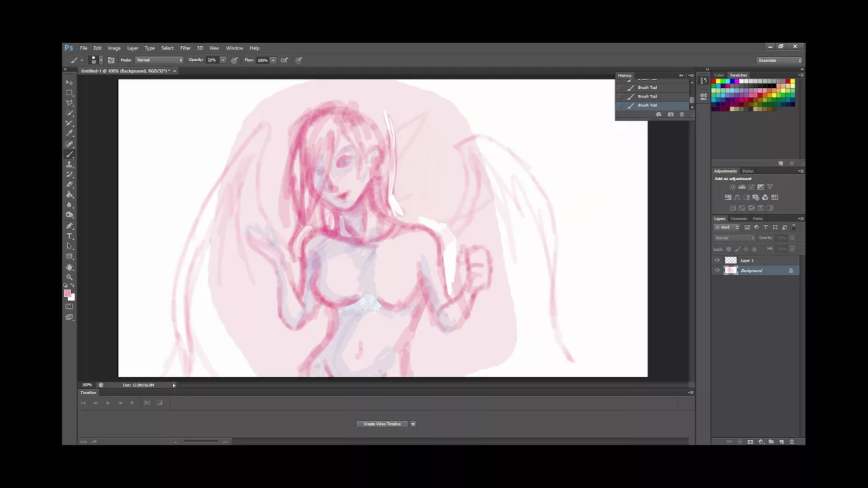Add a Levels adjustment
This screenshot has width=868, height=488.
(x=742, y=186)
